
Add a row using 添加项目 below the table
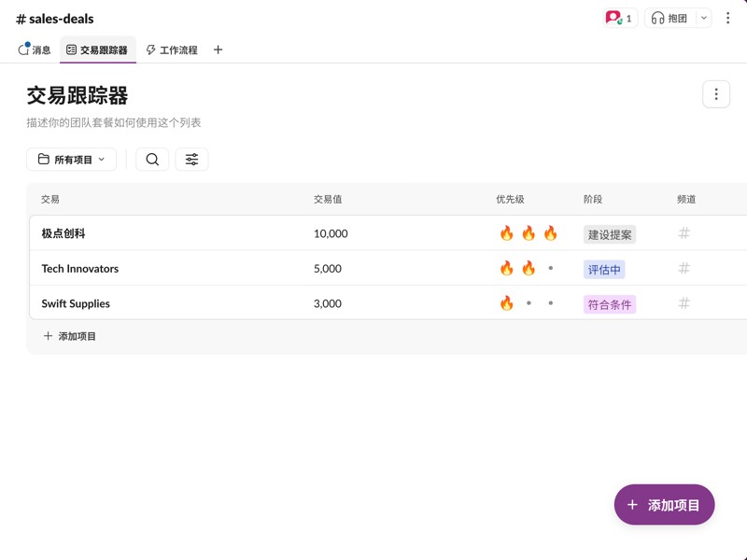pyautogui.click(x=70, y=336)
